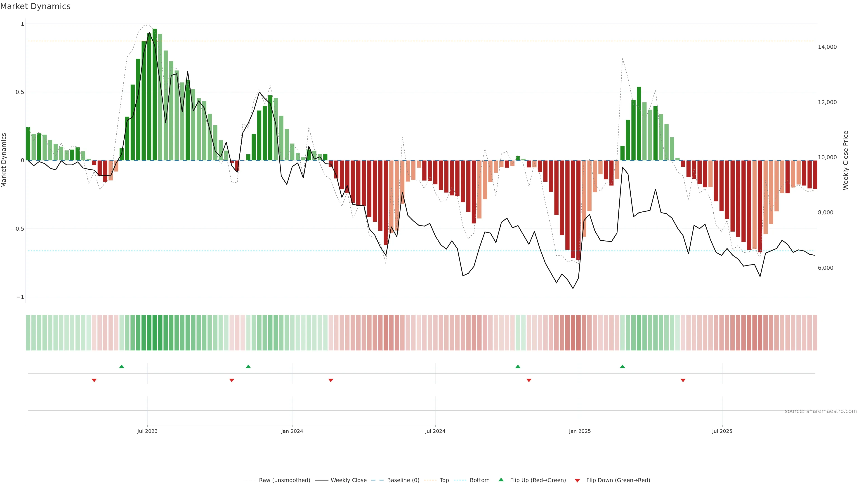Click the Jan 2025 x-axis label

[580, 431]
